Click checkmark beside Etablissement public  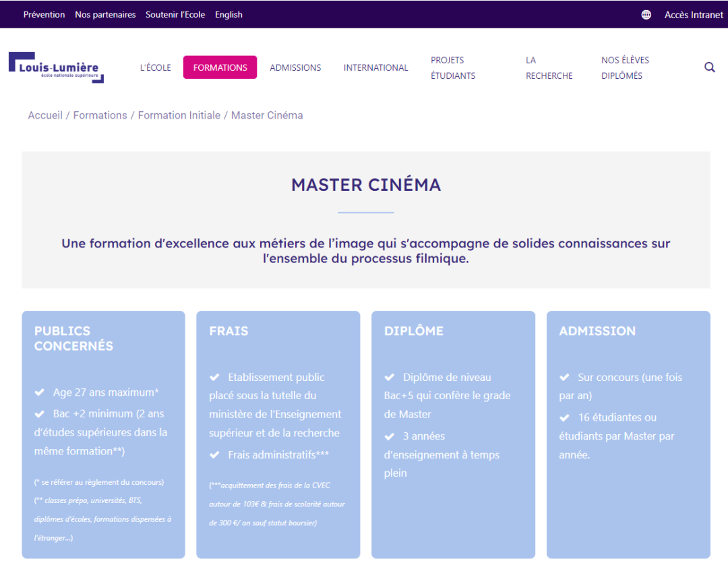click(x=214, y=377)
